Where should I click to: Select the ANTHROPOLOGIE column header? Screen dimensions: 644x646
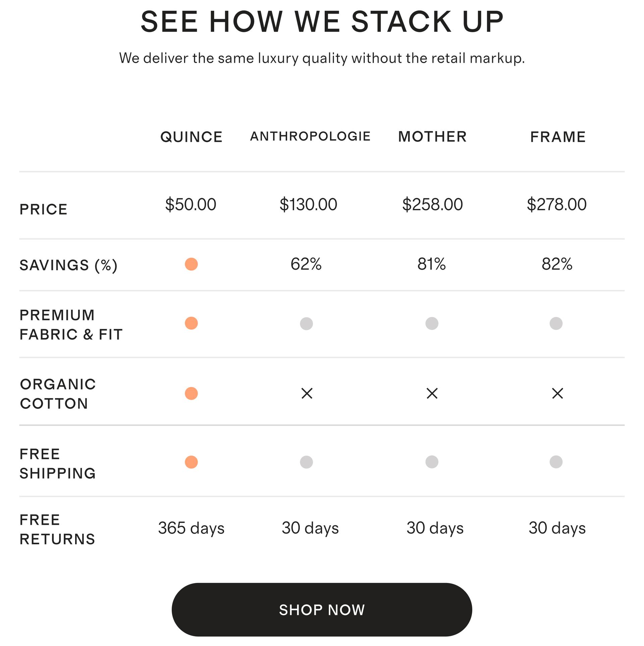point(310,136)
